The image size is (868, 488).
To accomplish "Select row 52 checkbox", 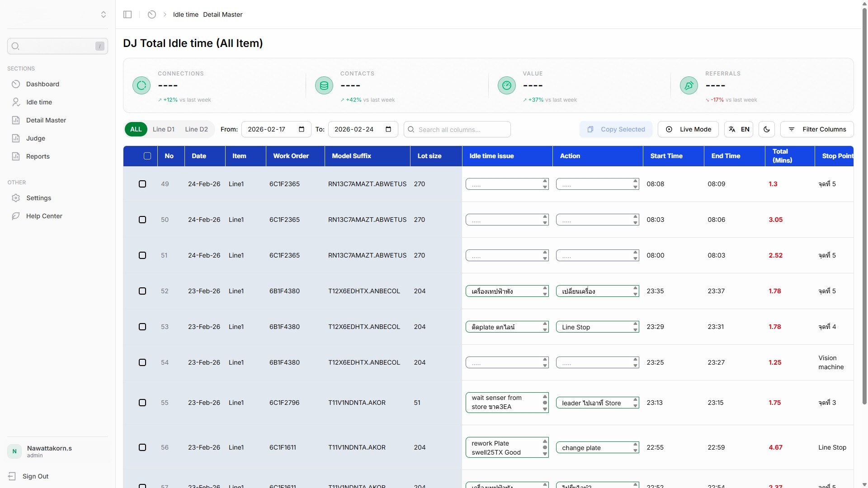I will pos(142,291).
